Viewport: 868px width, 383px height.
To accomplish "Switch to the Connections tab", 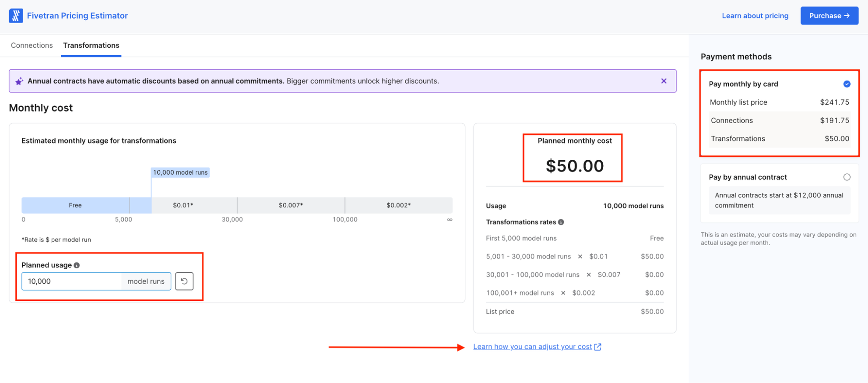I will pyautogui.click(x=32, y=46).
